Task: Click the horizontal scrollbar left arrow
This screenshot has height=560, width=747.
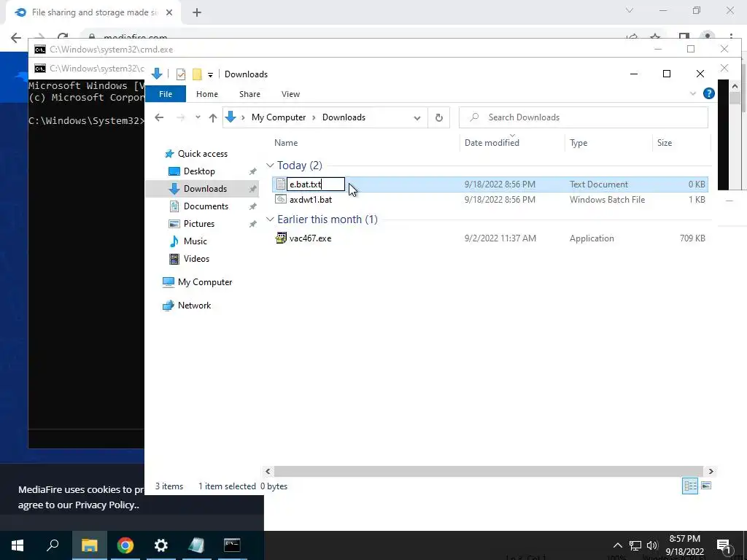Action: pyautogui.click(x=268, y=472)
